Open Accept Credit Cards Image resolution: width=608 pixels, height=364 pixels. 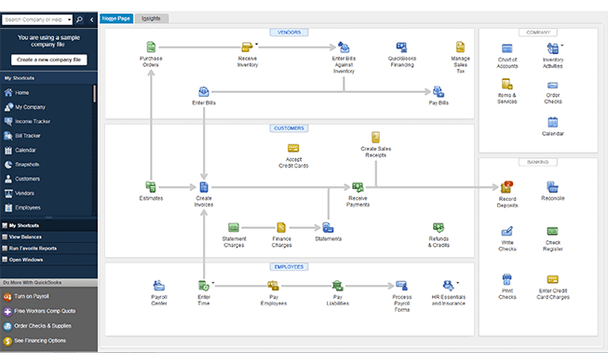[293, 148]
